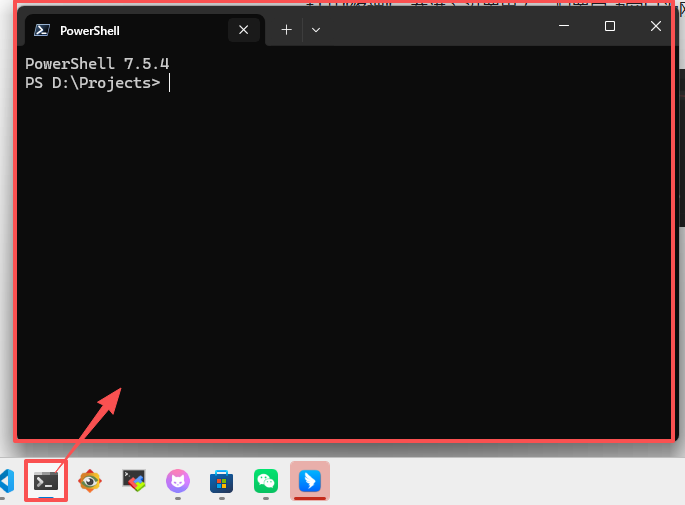This screenshot has width=685, height=505.
Task: Open the purple cat app in taskbar
Action: (x=178, y=481)
